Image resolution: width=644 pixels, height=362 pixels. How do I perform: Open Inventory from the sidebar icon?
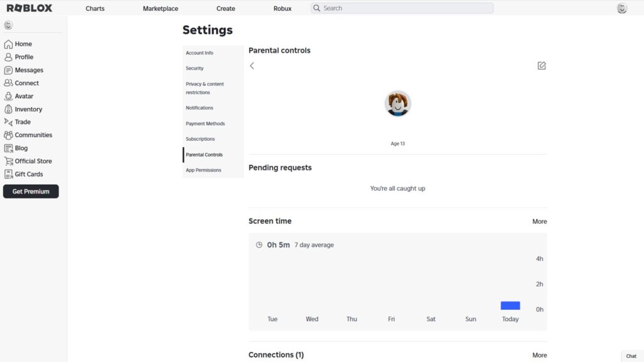(x=8, y=109)
